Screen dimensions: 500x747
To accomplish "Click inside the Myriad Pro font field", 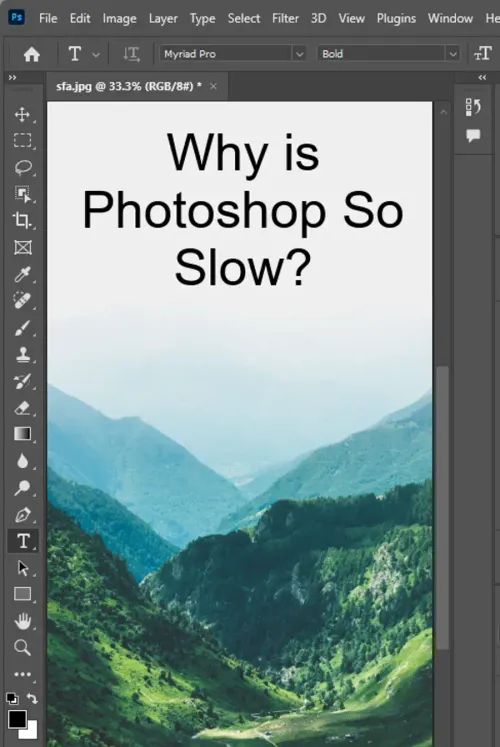I will [226, 54].
